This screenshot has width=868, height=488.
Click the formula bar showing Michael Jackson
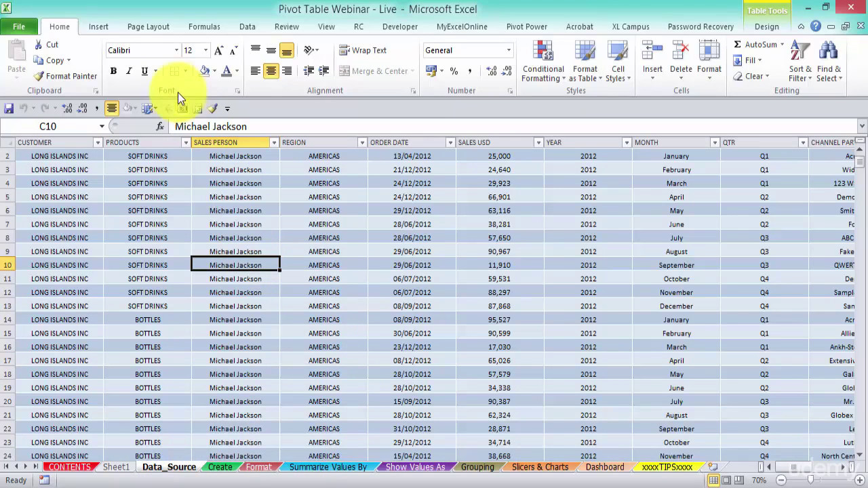(512, 127)
